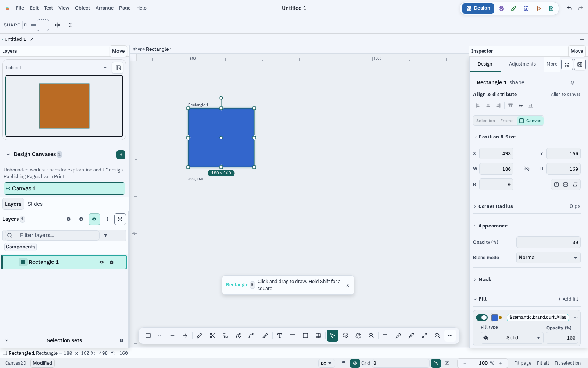Click the Print icon in top bar
The height and width of the screenshot is (368, 588).
501,8
